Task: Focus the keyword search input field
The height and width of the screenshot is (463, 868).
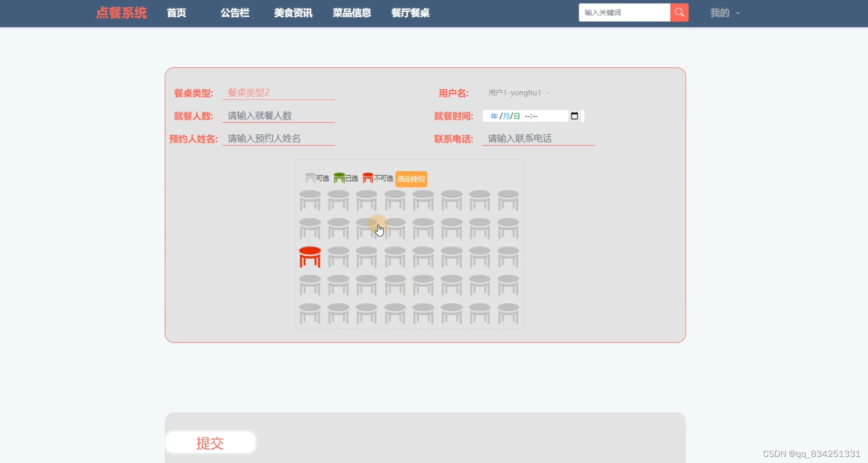Action: [x=624, y=13]
